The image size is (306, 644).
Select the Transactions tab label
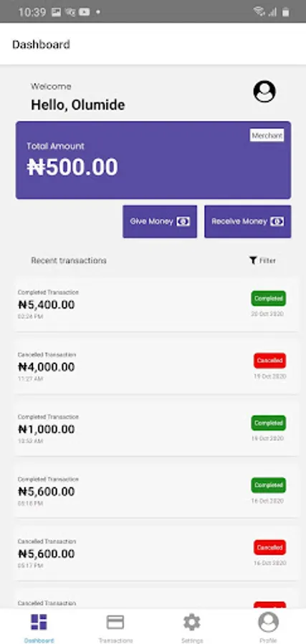pyautogui.click(x=115, y=640)
